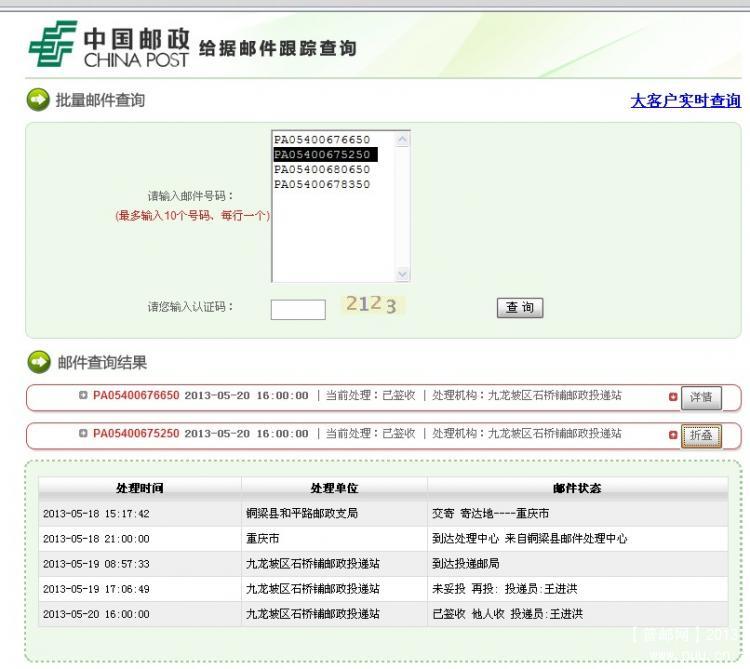Click 请您输入认证码 label

point(190,307)
